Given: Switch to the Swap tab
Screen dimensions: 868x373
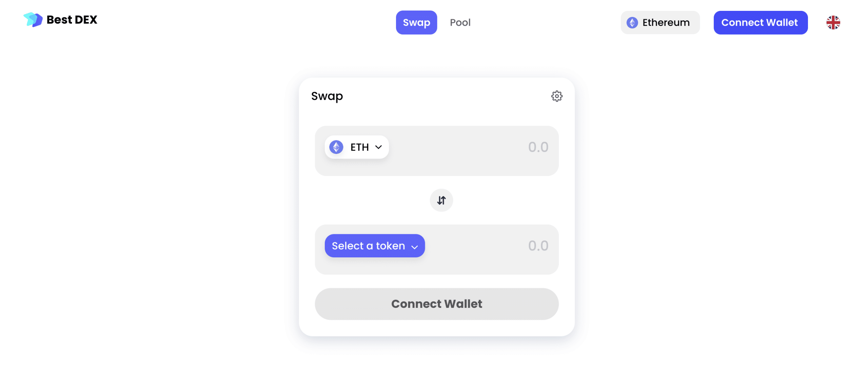Looking at the screenshot, I should (x=416, y=22).
